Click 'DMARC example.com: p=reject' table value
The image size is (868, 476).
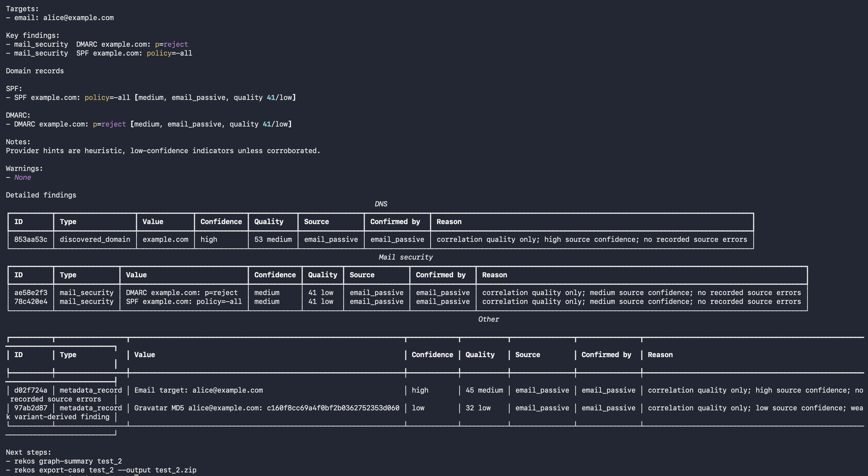[x=182, y=292]
